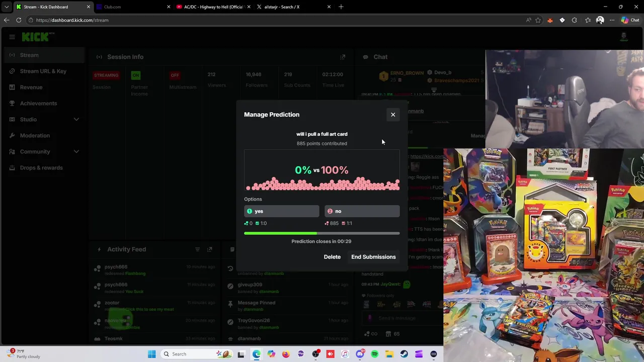The image size is (644, 362).
Task: Open Steam from the taskbar
Action: [404, 354]
